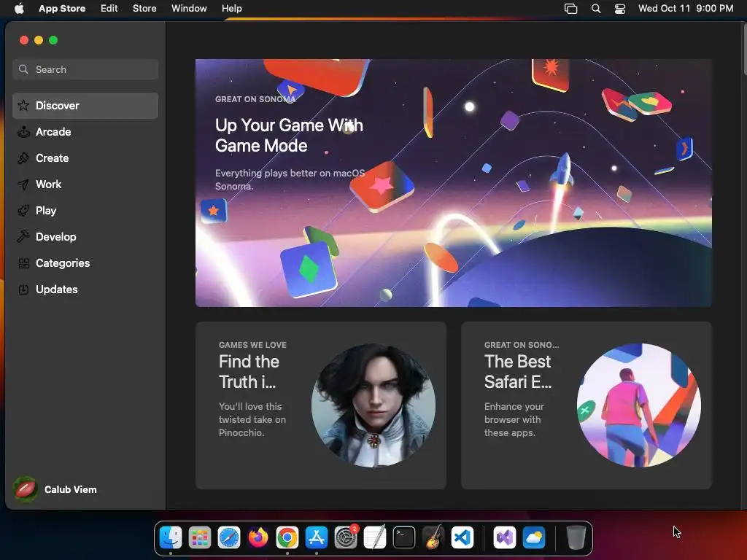Open the Store menu
Screen dimensions: 747x560
(x=144, y=9)
